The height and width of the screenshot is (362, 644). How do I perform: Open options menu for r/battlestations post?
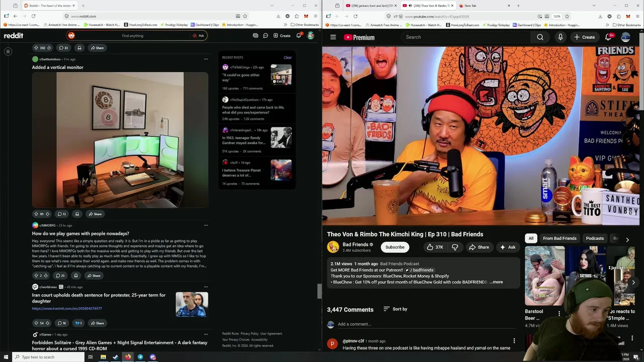(206, 59)
